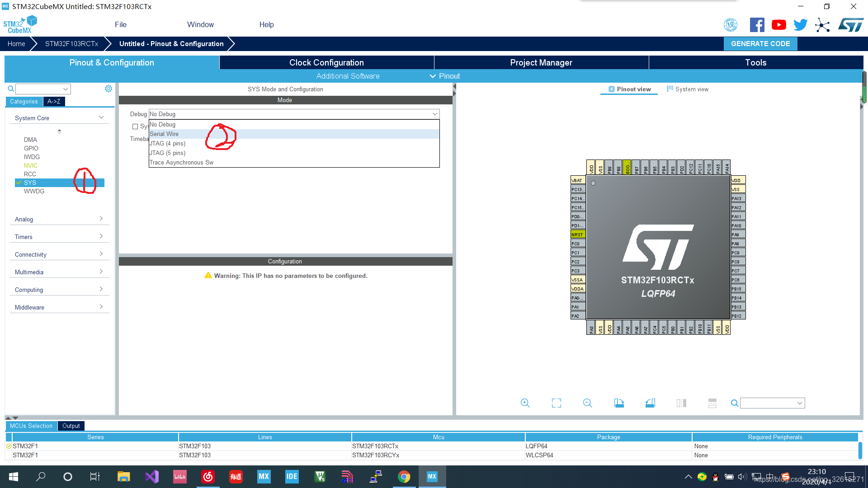Click the category search combo box
Image resolution: width=868 pixels, height=488 pixels.
[x=43, y=89]
